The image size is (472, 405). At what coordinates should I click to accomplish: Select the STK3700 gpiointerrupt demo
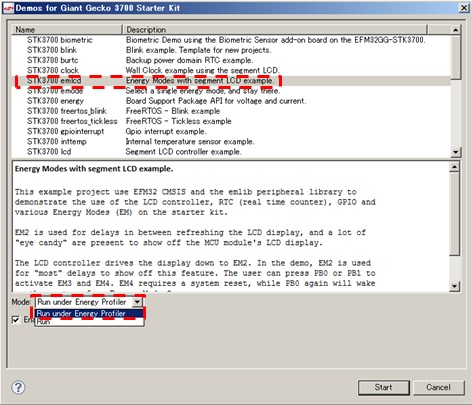[x=66, y=131]
